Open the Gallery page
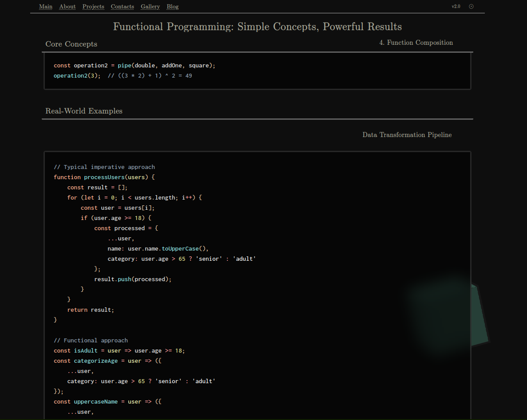This screenshot has height=420, width=527. coord(150,7)
